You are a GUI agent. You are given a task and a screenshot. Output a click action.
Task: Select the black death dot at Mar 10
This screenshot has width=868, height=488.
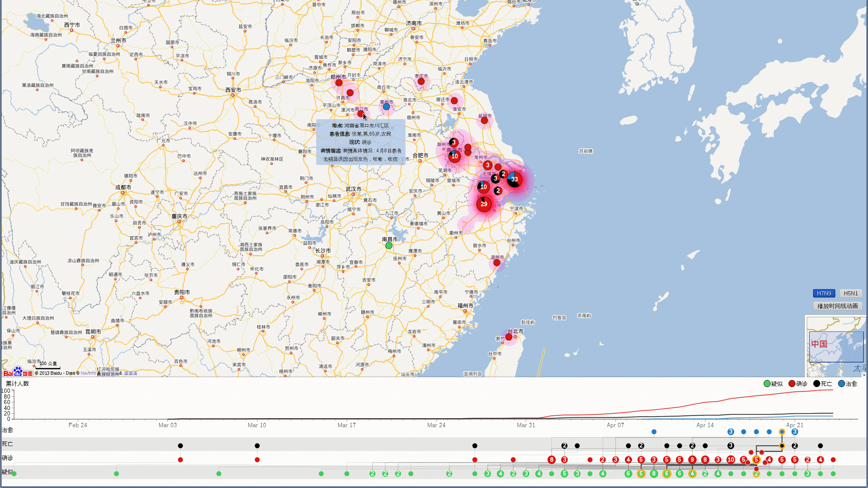[x=257, y=446]
